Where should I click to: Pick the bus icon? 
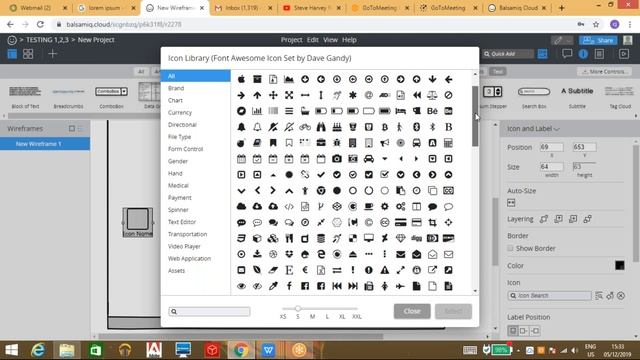coord(416,143)
